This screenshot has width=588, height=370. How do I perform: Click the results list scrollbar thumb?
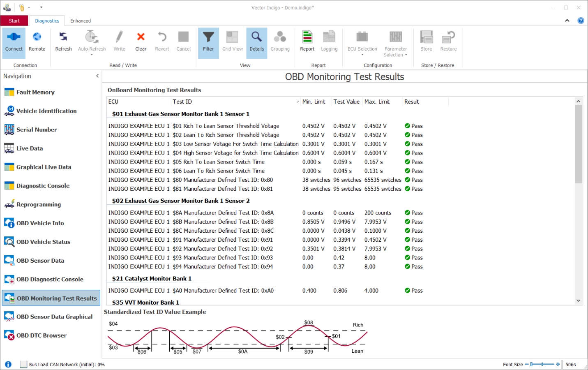(579, 144)
